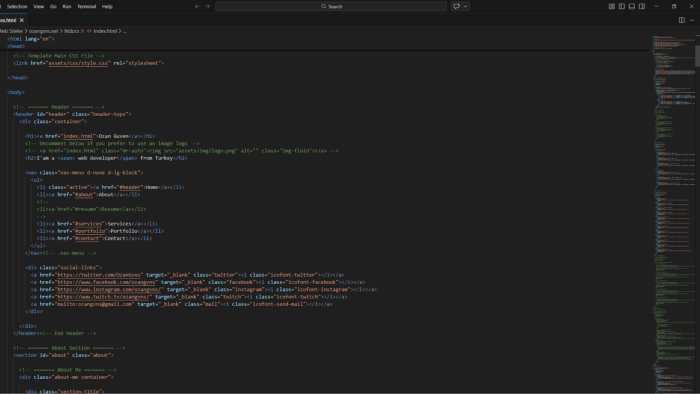This screenshot has height=394, width=700.
Task: Click the Ozan Guven heading text
Action: [113, 136]
